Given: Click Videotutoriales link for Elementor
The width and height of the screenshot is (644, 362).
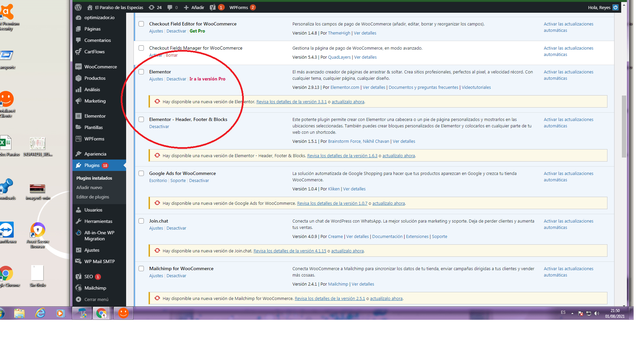Looking at the screenshot, I should click(476, 87).
